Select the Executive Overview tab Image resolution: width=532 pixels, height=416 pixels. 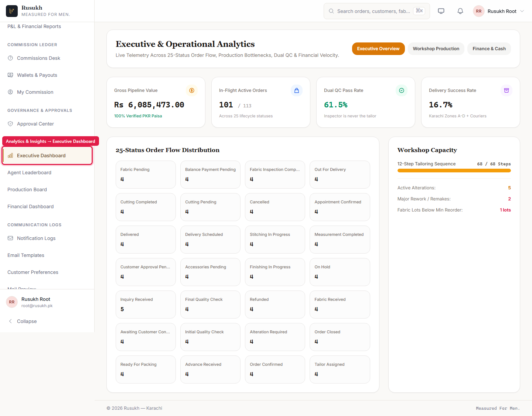point(378,49)
